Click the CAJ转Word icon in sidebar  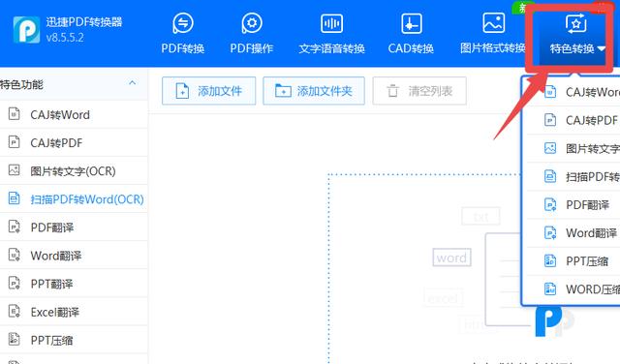[x=15, y=114]
